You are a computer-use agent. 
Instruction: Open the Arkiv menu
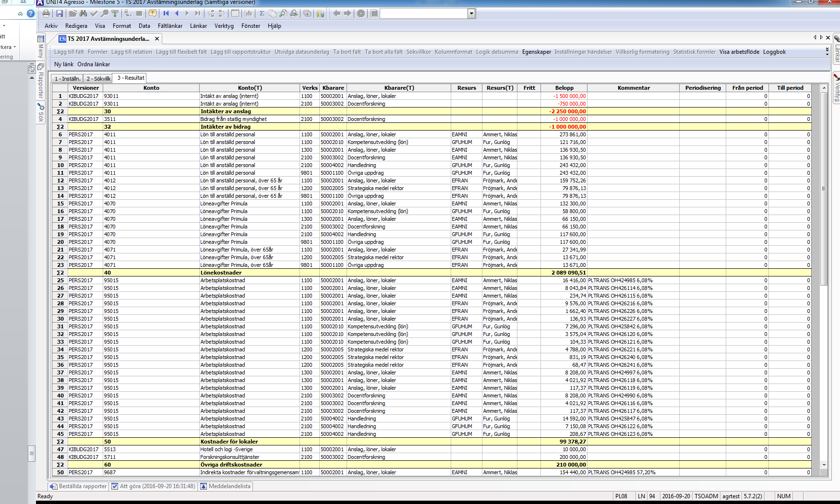click(51, 26)
